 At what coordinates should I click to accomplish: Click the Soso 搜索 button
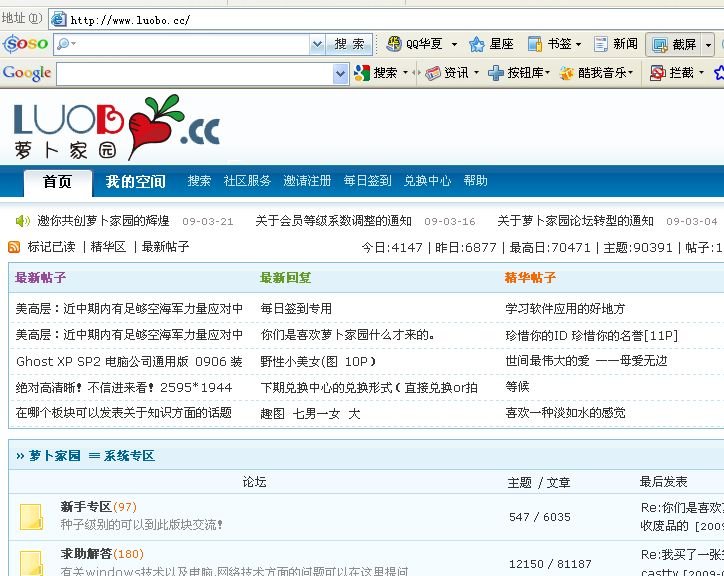coord(349,44)
